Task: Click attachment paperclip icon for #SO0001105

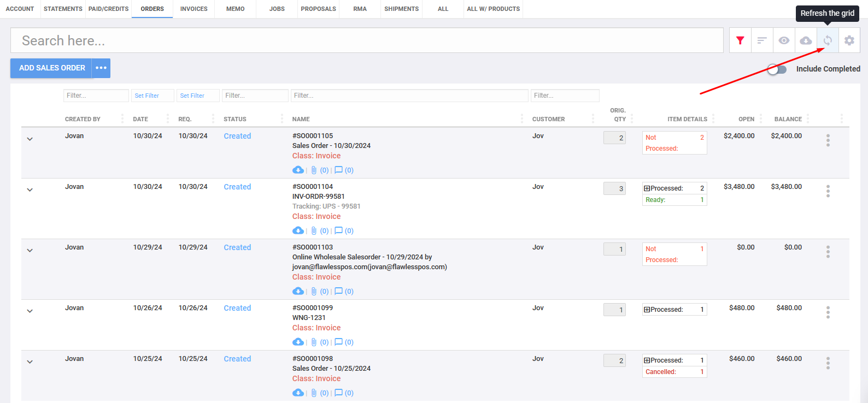Action: 314,170
